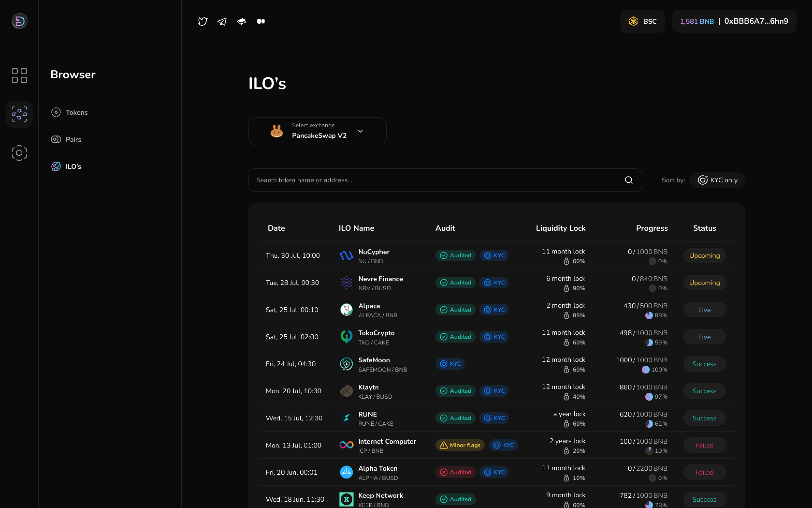Click the Alpaca token logo
This screenshot has width=812, height=508.
coord(346,310)
